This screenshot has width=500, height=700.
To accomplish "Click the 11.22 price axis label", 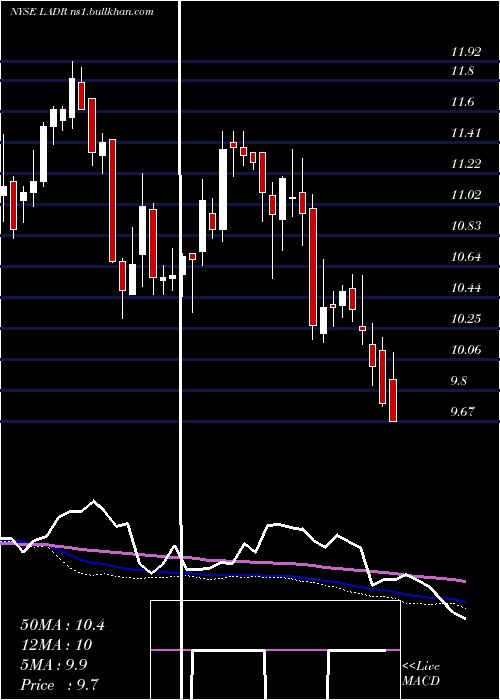I will [466, 164].
